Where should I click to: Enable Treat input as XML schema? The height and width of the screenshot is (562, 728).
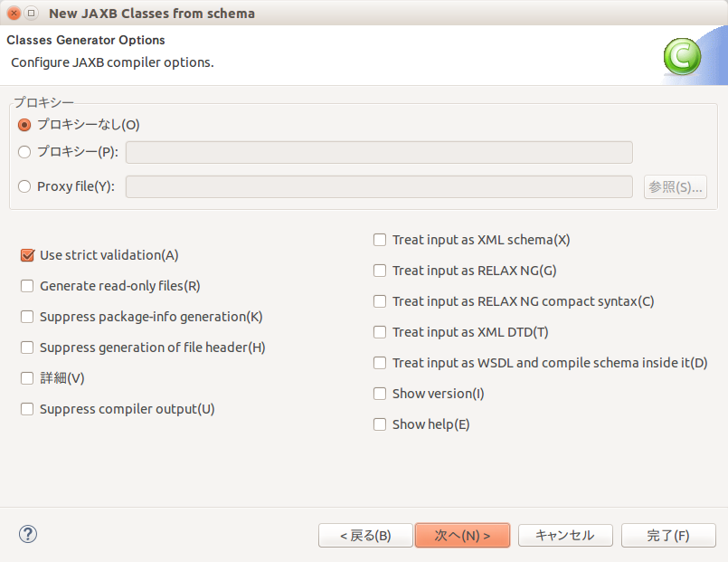[x=380, y=240]
